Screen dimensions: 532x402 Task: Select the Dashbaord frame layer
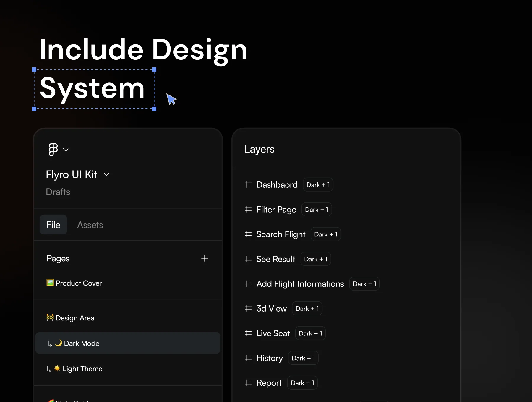point(277,185)
